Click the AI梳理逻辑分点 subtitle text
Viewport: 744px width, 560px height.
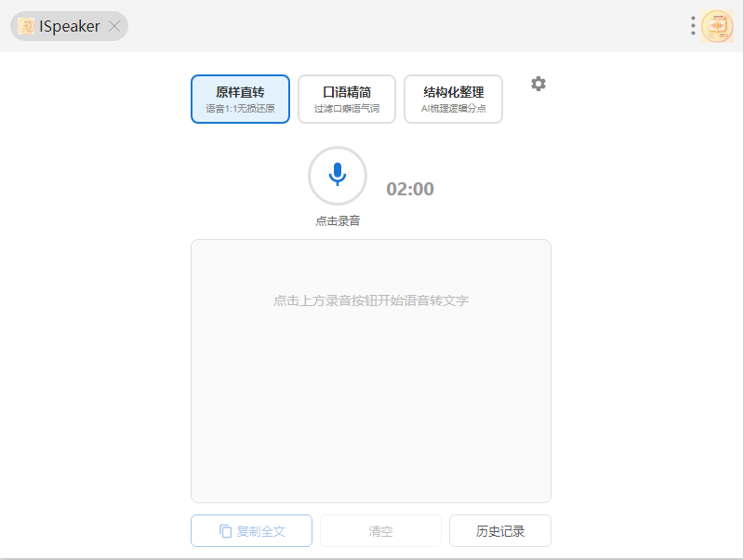pos(453,109)
